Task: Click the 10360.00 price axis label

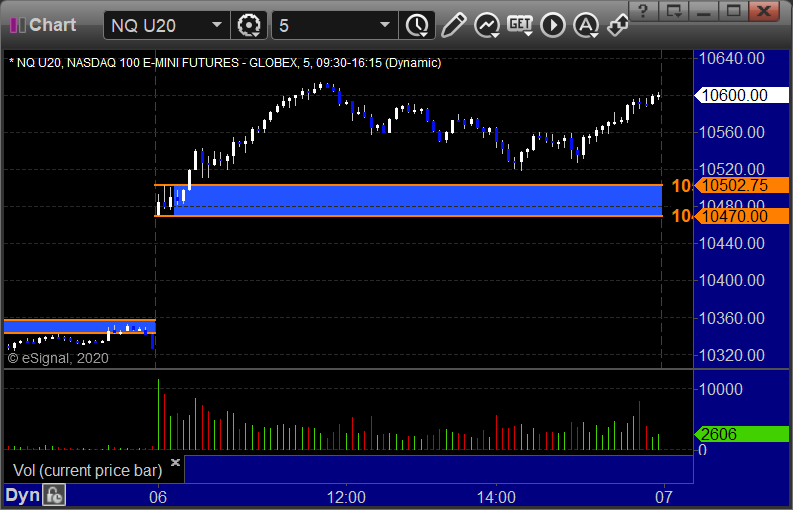Action: pyautogui.click(x=731, y=318)
